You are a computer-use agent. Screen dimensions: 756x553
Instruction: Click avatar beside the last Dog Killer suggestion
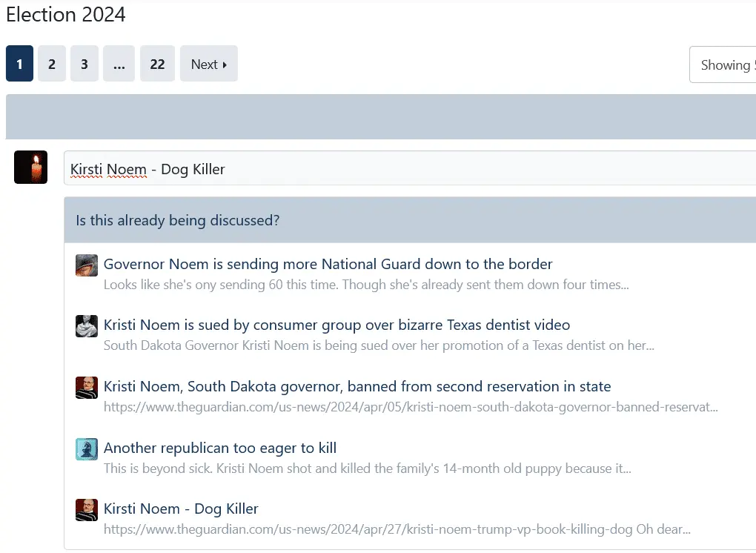[87, 510]
